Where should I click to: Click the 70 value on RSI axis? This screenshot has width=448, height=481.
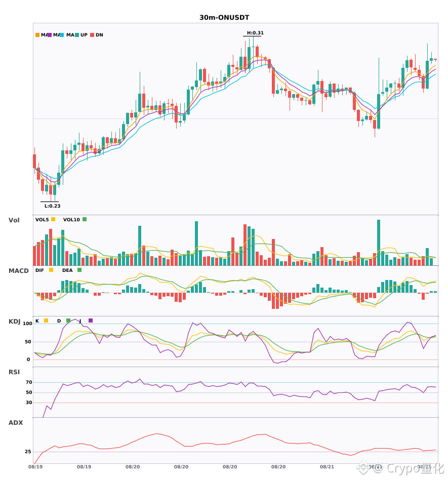[29, 382]
